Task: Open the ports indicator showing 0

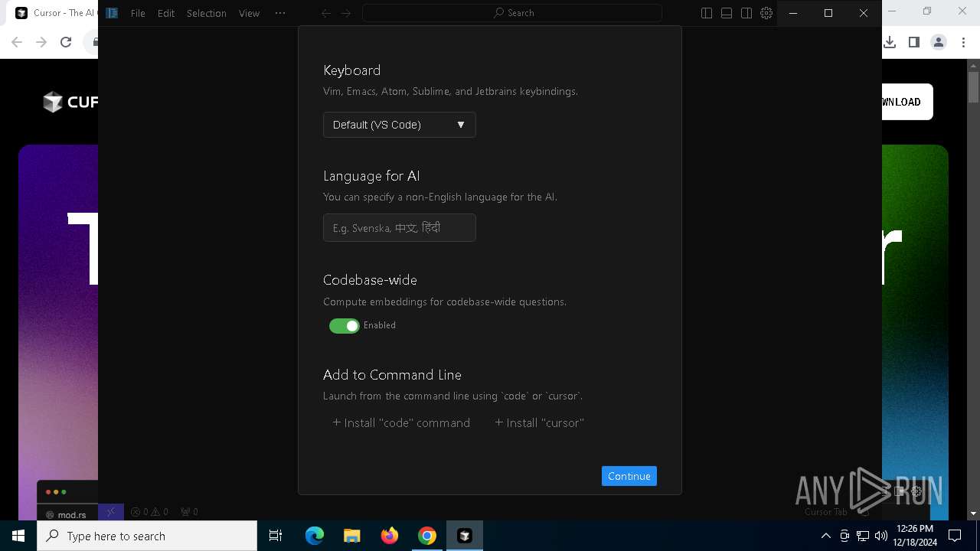Action: click(189, 512)
